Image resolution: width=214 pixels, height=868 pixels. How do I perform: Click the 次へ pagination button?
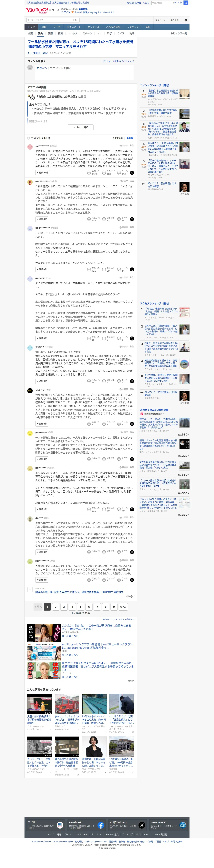pyautogui.click(x=123, y=607)
